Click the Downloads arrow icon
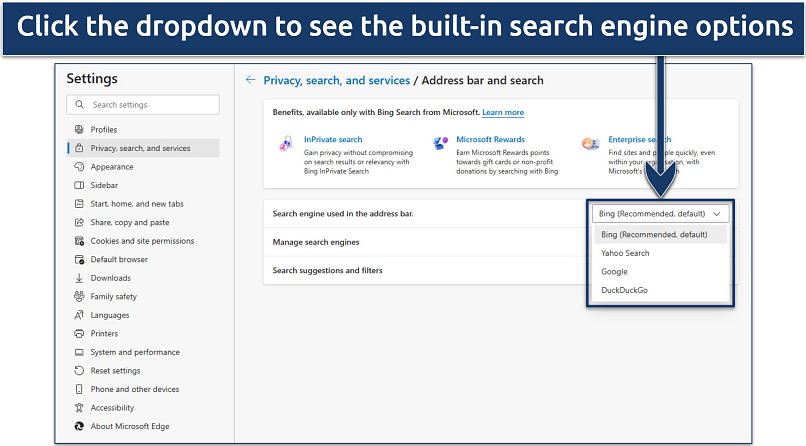The width and height of the screenshot is (806, 446). click(x=79, y=278)
